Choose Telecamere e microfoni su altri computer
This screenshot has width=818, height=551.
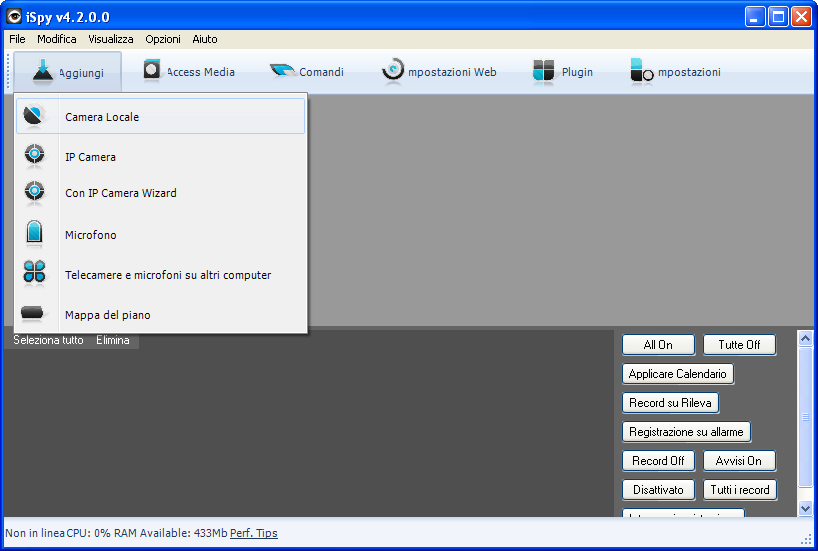tap(167, 275)
